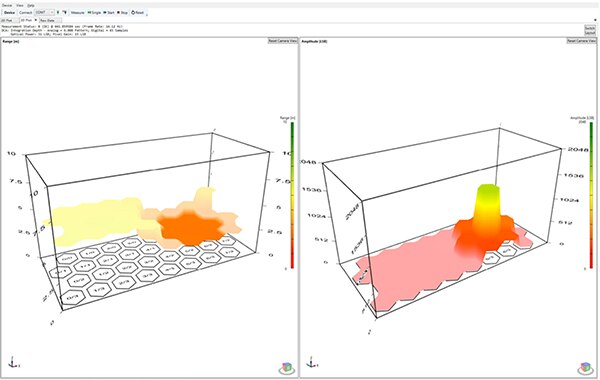The width and height of the screenshot is (600, 380).
Task: Reset camera view in the Range plot
Action: click(282, 41)
